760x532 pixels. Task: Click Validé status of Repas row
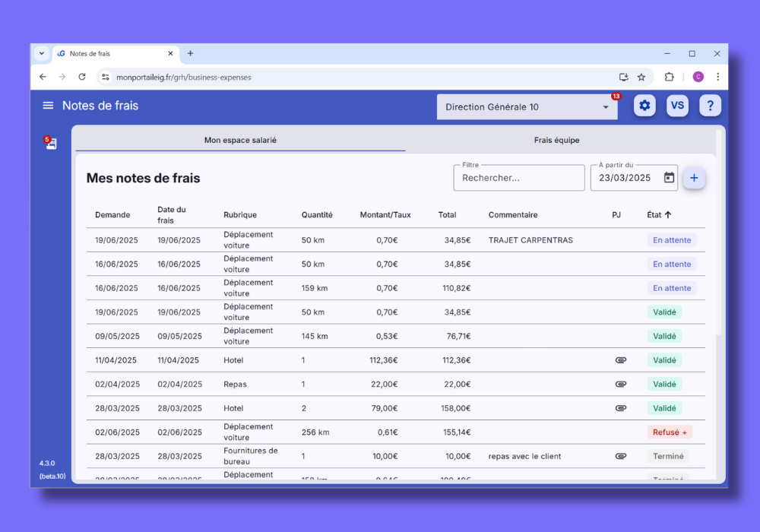(x=664, y=385)
